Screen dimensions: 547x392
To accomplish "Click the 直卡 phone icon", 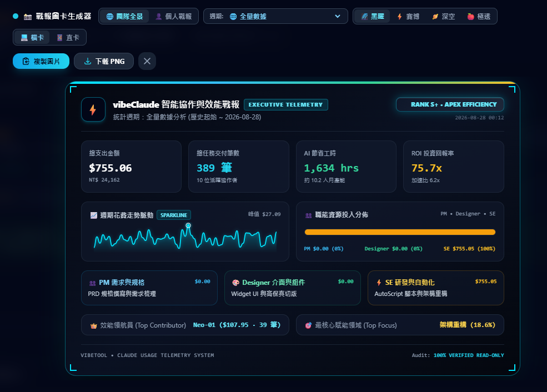I will click(59, 38).
